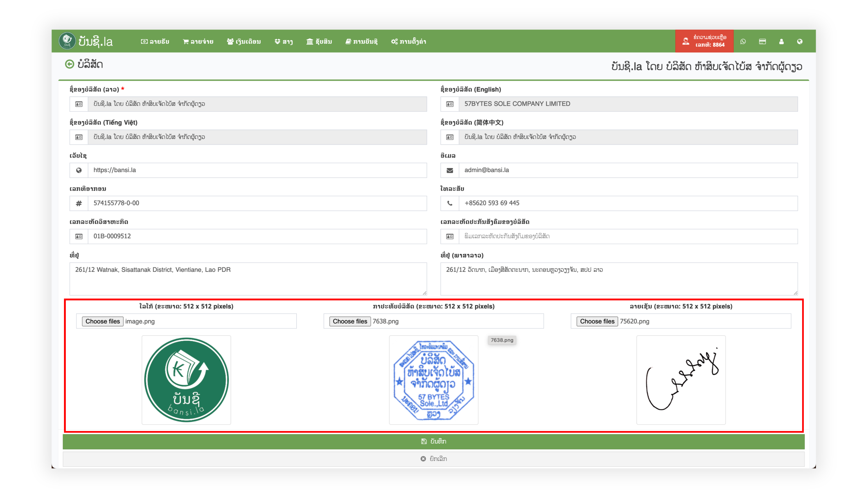Open the user profile icon
The width and height of the screenshot is (868, 498).
(781, 41)
